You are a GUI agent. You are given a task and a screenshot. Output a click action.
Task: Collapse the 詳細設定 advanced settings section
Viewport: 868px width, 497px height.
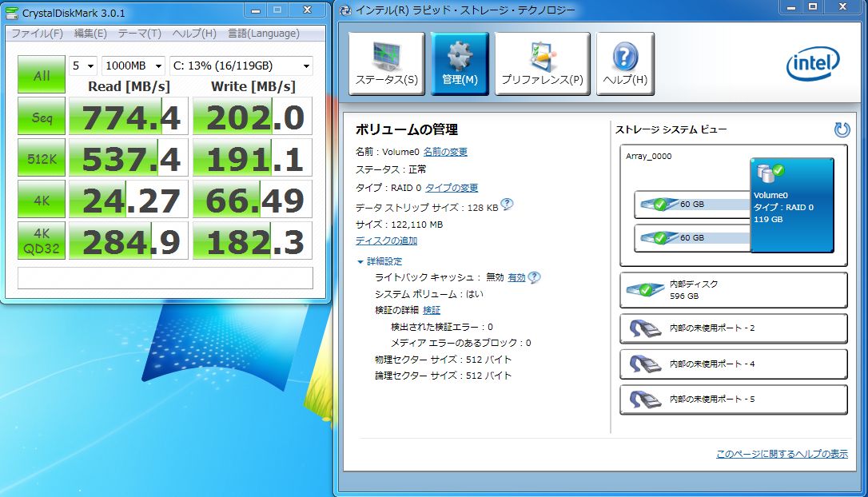380,261
